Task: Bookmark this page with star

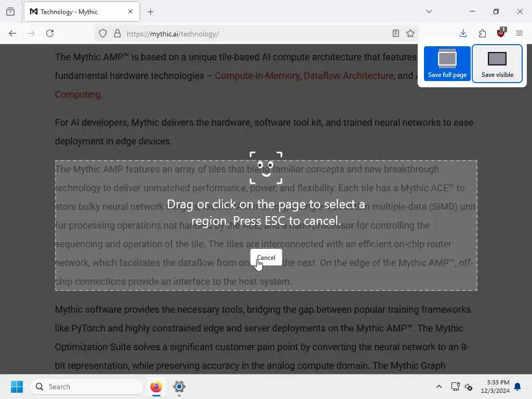Action: tap(410, 33)
